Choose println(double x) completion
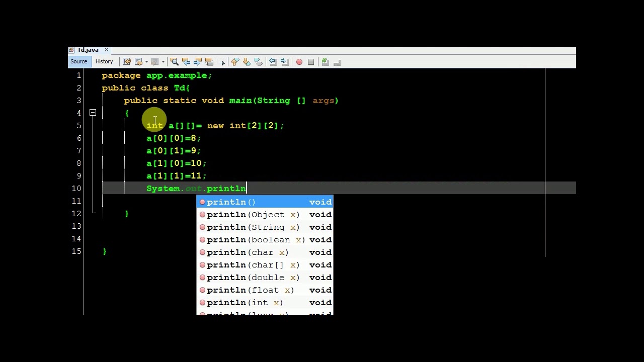Screen dimensions: 644x362 pyautogui.click(x=265, y=278)
